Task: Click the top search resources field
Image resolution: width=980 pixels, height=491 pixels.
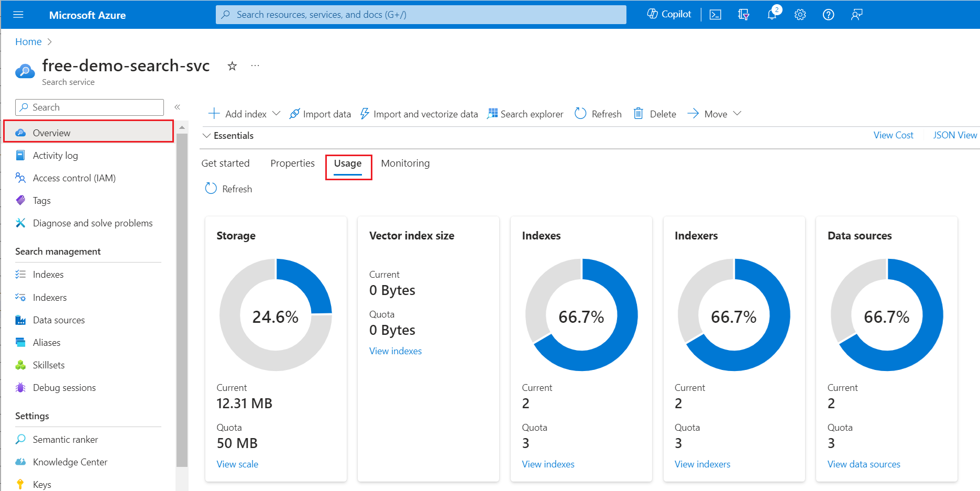Action: point(421,15)
